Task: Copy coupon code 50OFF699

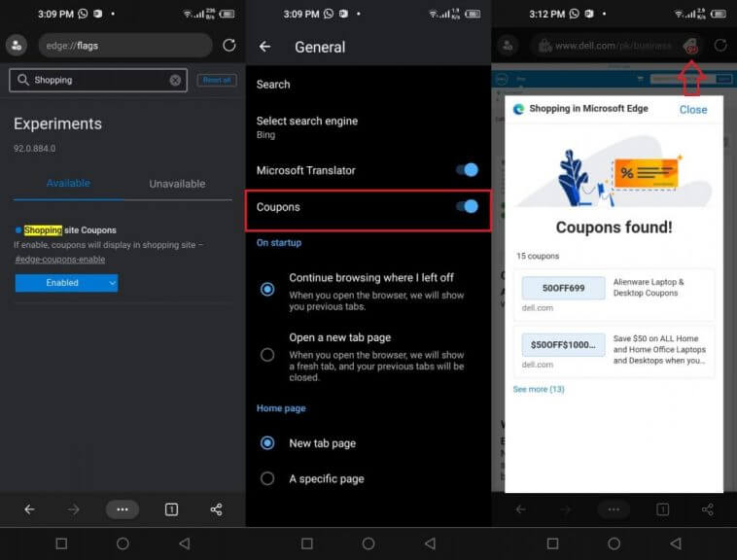Action: tap(563, 288)
